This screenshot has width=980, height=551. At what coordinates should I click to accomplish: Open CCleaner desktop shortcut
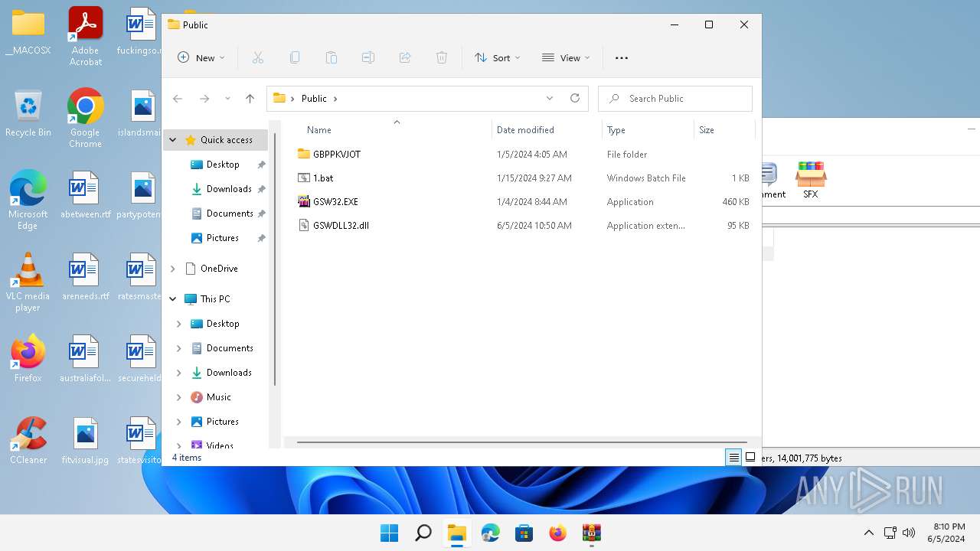[28, 441]
